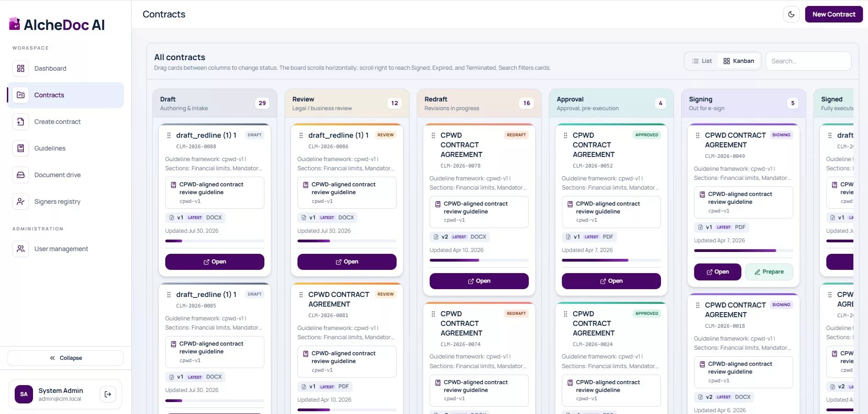The width and height of the screenshot is (868, 414).
Task: Open contract CLM-2026-0049 in Signing
Action: pos(718,272)
